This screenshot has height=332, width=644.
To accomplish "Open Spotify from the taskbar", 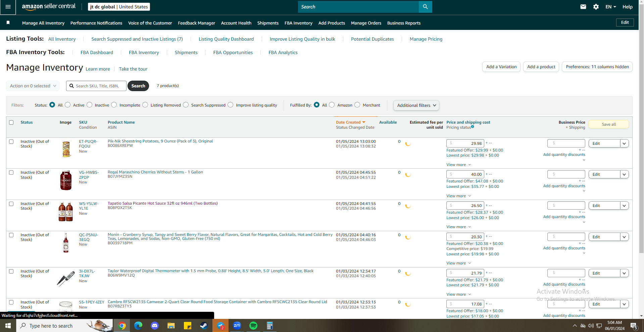I will [253, 326].
